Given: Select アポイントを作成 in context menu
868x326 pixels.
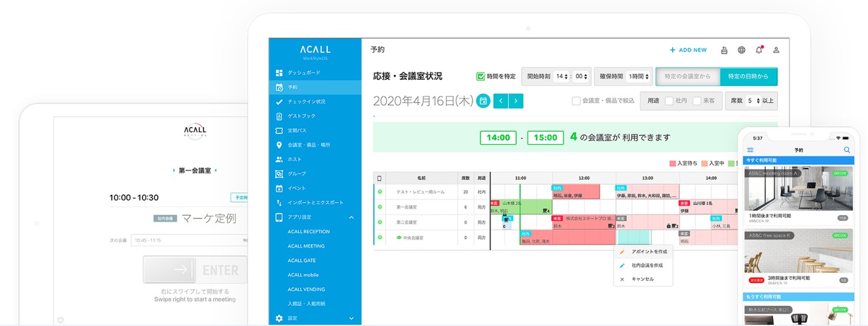Looking at the screenshot, I should tap(643, 252).
